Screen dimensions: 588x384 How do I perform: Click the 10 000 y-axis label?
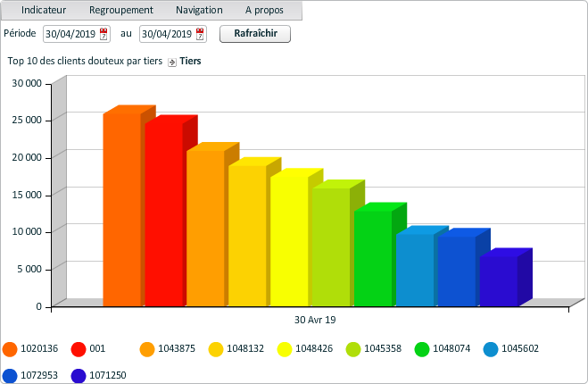[x=27, y=231]
